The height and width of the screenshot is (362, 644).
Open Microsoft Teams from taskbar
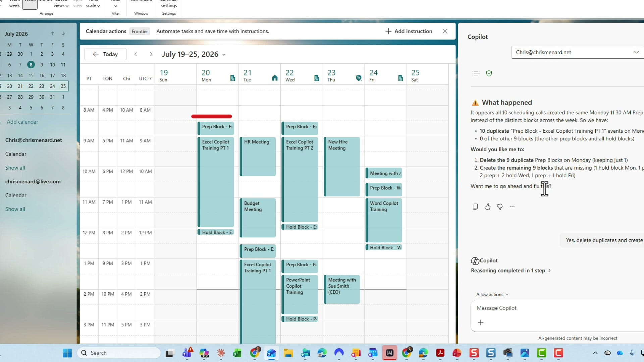(x=187, y=353)
